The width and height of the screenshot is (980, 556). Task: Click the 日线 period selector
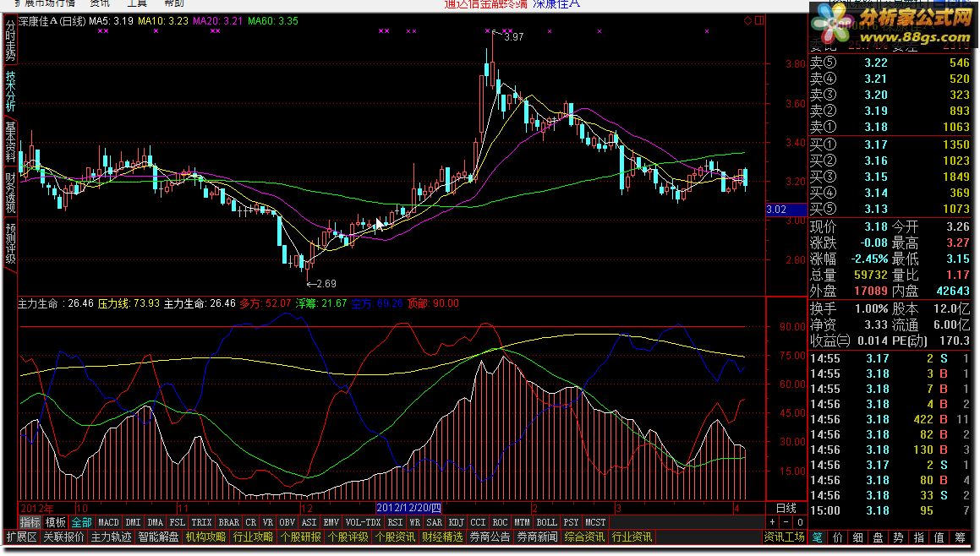pyautogui.click(x=786, y=508)
